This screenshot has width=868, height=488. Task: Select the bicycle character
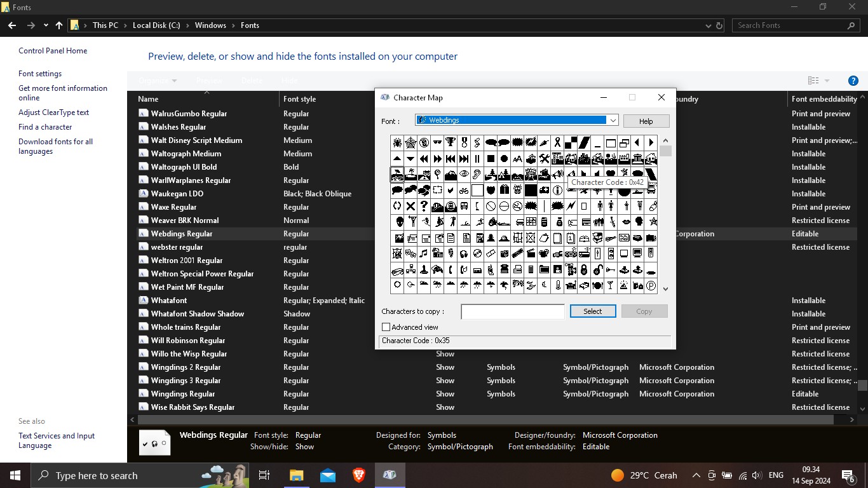[x=464, y=190]
